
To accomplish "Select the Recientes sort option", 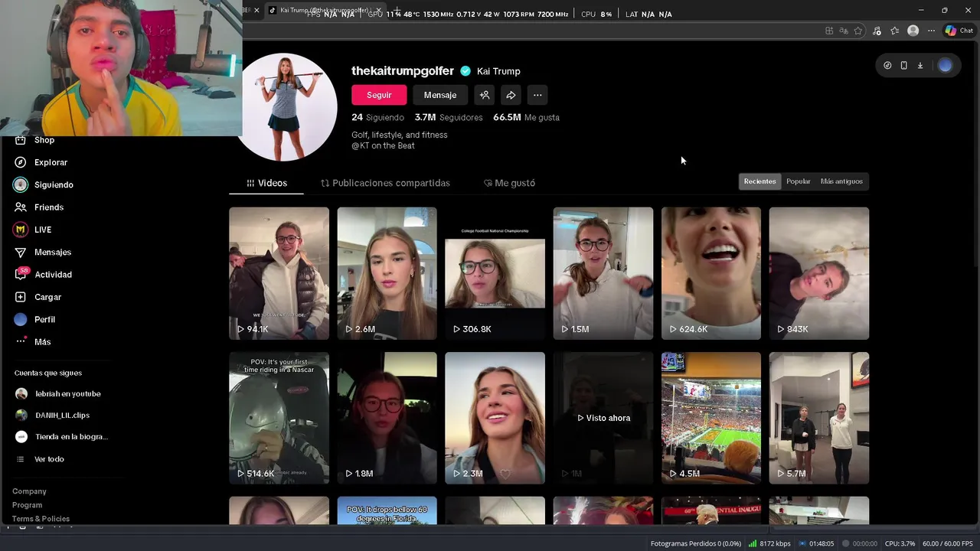I will tap(759, 181).
